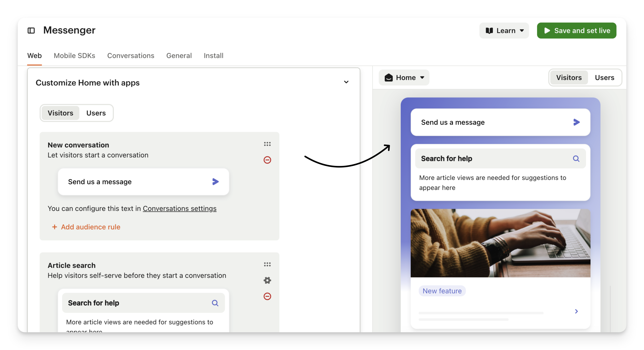Click the New conversation drag handle dots

267,144
